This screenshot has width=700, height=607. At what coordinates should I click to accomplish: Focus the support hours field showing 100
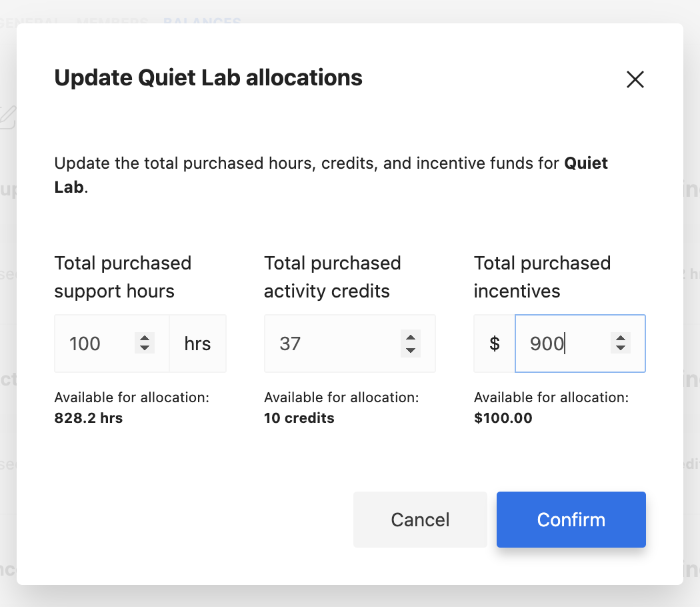tap(111, 344)
